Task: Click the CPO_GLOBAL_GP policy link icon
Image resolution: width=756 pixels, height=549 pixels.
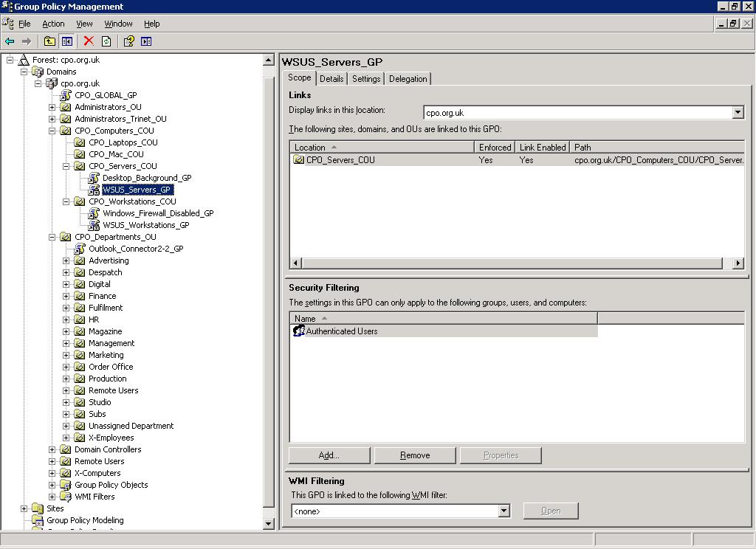Action: coord(66,95)
